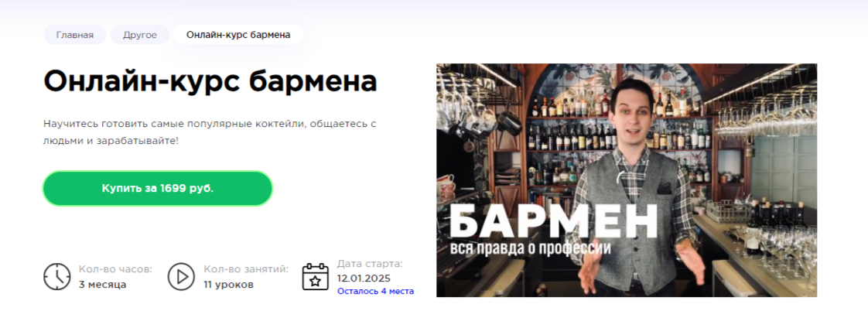This screenshot has width=868, height=328.
Task: Click the Онлайн-курс бармена page heading
Action: point(210,82)
